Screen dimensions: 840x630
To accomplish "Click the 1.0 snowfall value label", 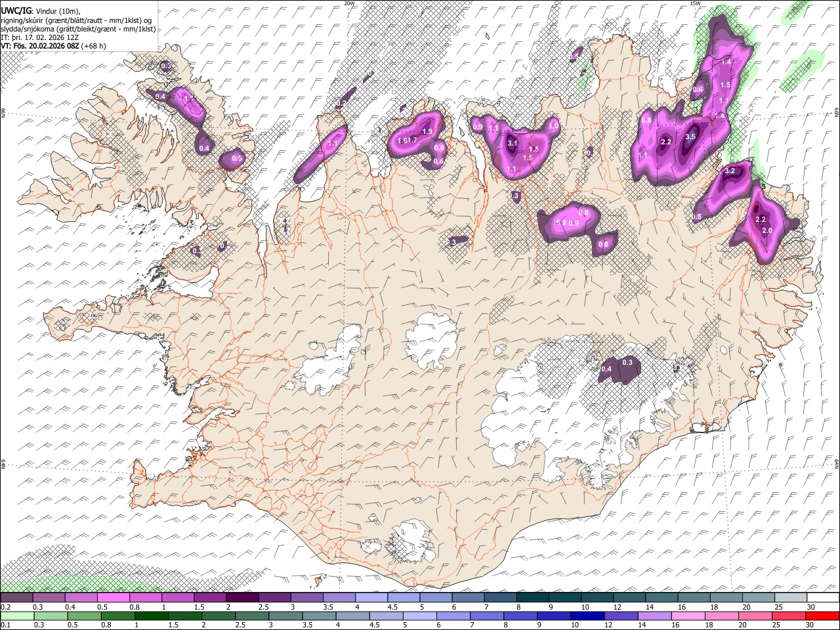I will 553,125.
